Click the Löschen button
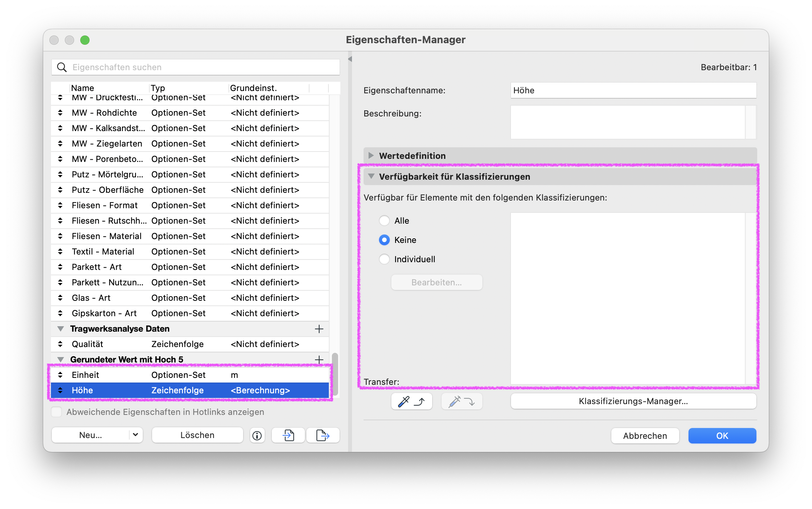Viewport: 812px width, 509px height. coord(197,435)
